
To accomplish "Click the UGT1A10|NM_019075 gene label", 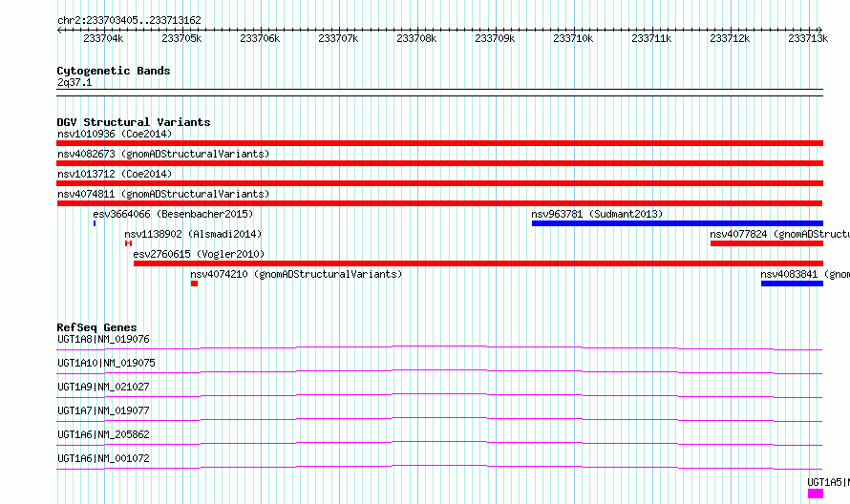I will pyautogui.click(x=106, y=363).
